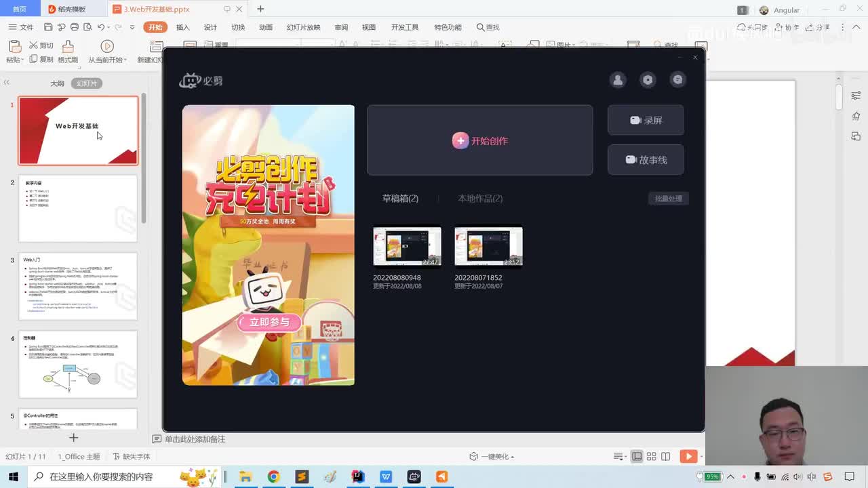Select the 视图 ribbon tab
This screenshot has width=868, height=488.
click(369, 27)
